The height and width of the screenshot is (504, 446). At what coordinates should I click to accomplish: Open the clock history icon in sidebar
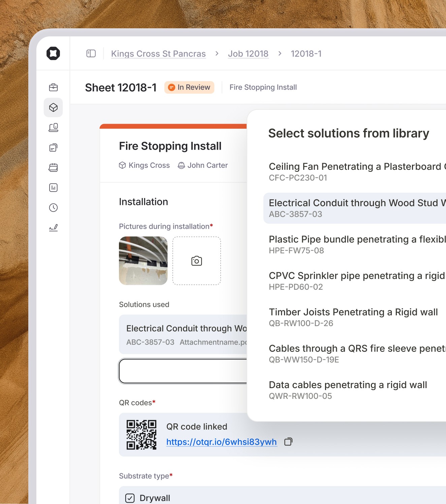[x=53, y=208]
